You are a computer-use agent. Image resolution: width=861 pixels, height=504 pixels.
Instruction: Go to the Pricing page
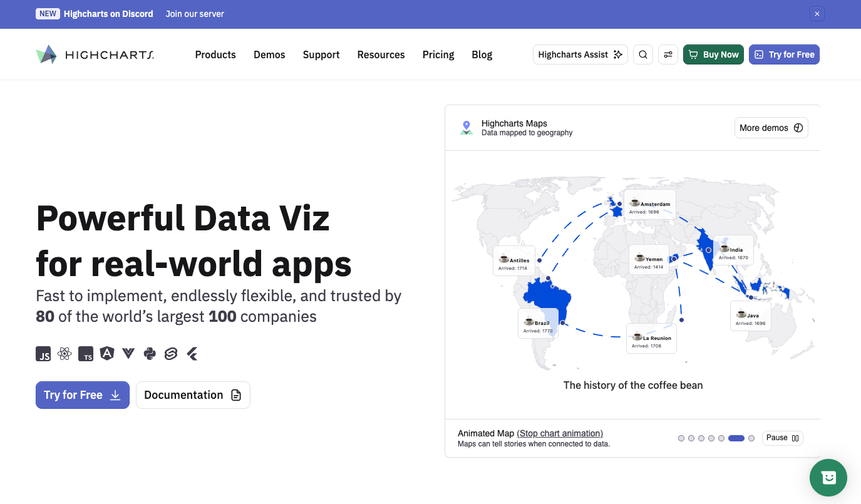coord(438,54)
